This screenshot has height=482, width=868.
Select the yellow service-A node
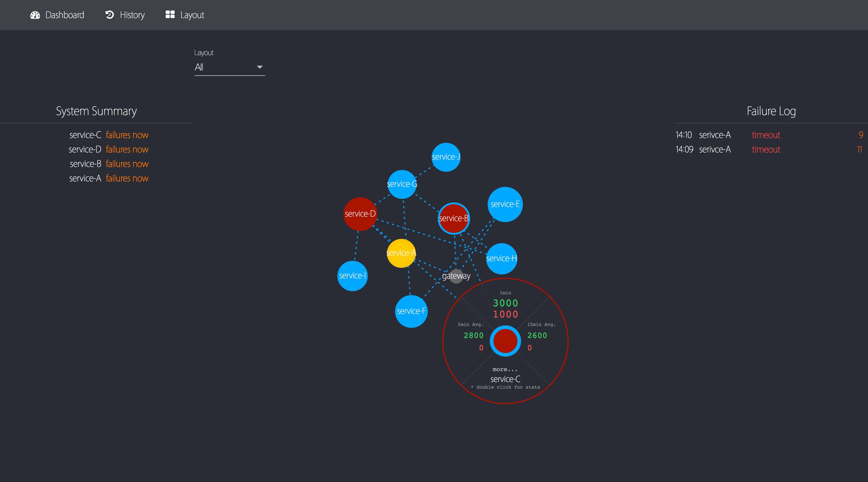click(x=401, y=253)
